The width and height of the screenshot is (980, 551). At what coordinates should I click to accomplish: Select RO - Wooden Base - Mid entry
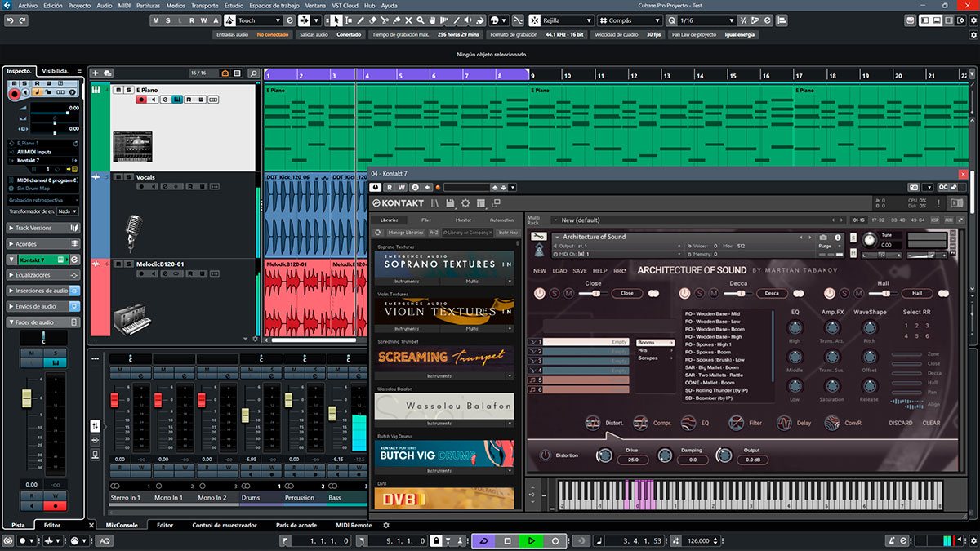pyautogui.click(x=713, y=313)
